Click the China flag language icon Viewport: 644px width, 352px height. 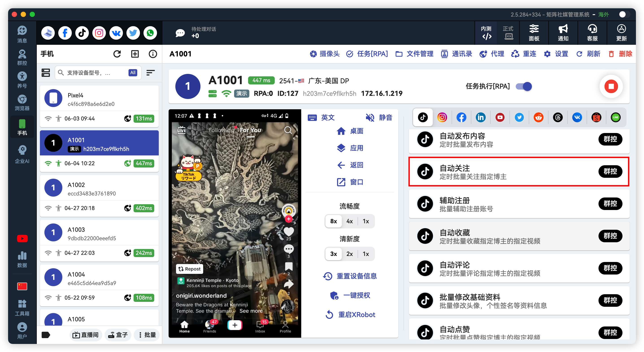pos(22,286)
